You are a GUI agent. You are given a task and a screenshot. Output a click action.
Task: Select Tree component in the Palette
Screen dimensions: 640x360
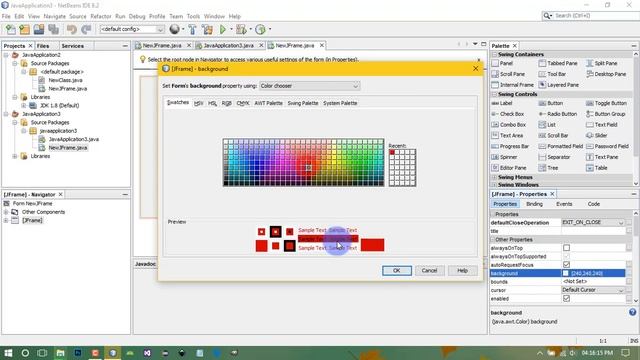(548, 168)
